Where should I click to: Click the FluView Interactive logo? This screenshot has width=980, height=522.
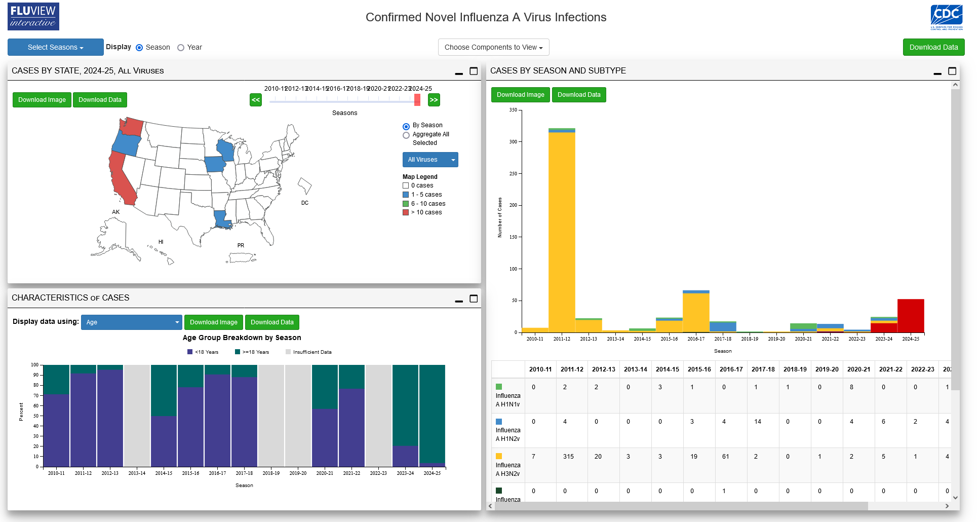tap(33, 17)
